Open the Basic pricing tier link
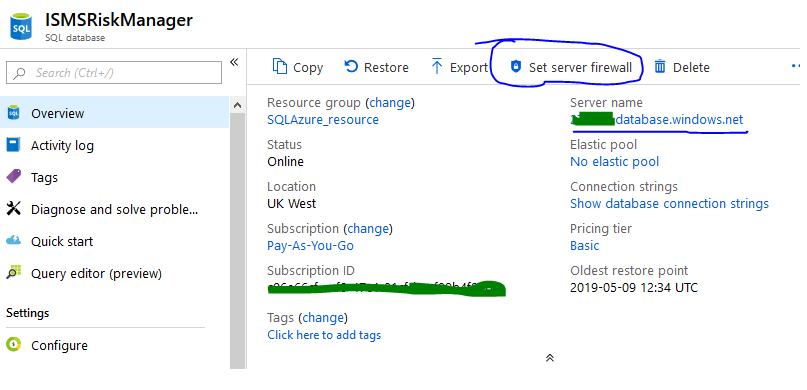Image resolution: width=807 pixels, height=390 pixels. (585, 245)
